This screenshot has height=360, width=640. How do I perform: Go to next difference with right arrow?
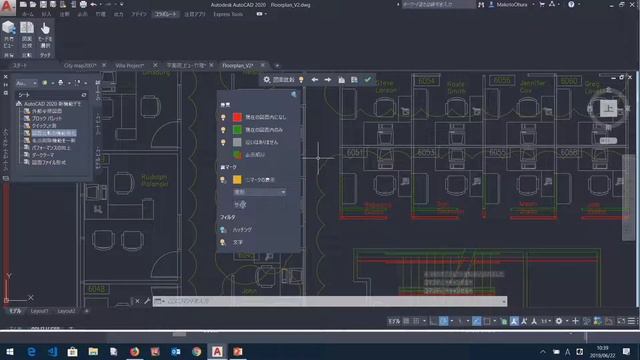[x=328, y=80]
